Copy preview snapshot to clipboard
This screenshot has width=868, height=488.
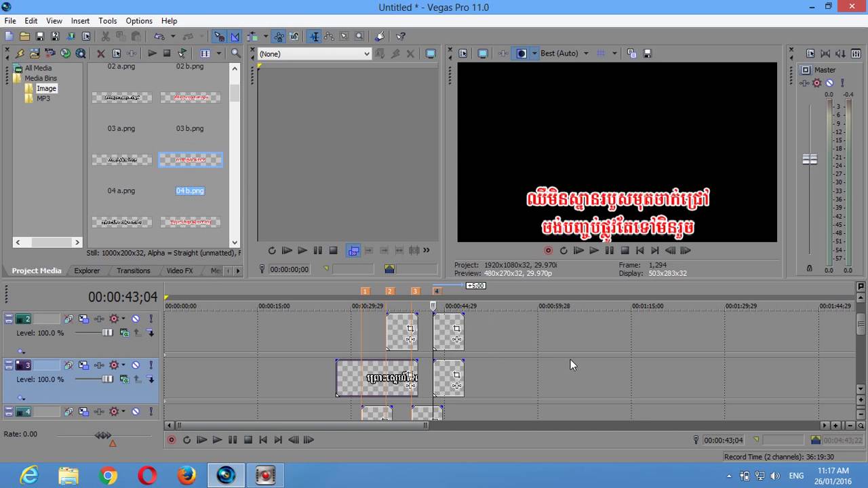[631, 54]
